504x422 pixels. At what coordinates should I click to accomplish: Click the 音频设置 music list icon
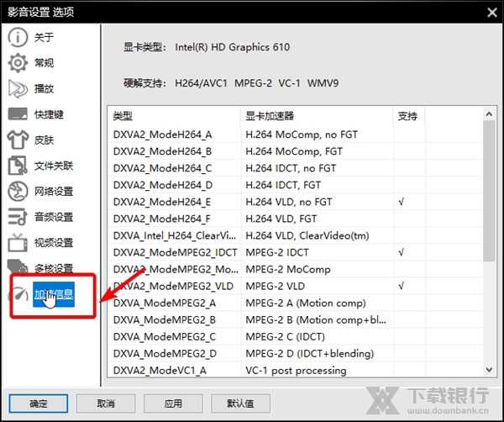[18, 217]
